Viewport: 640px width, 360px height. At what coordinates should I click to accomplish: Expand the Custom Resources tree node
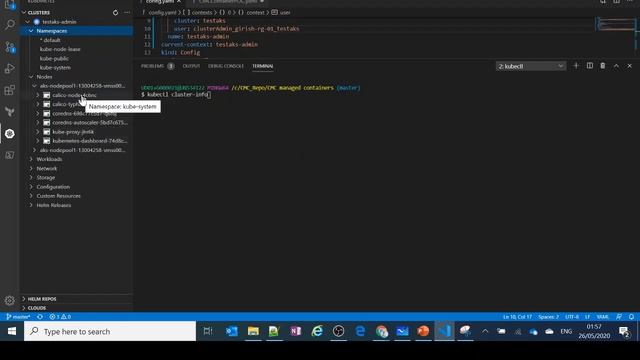(31, 196)
